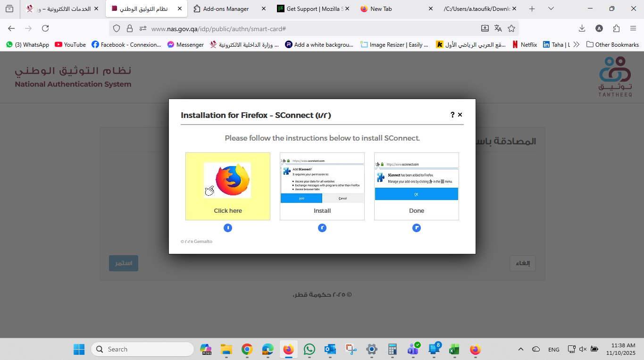Open the Downloads panel in the toolbar
The height and width of the screenshot is (360, 644).
coord(582,28)
